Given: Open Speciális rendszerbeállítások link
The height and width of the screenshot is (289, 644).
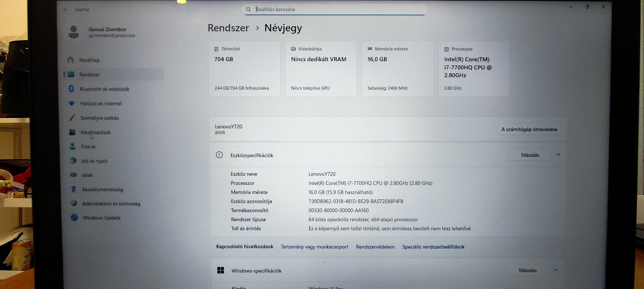Looking at the screenshot, I should pyautogui.click(x=433, y=247).
